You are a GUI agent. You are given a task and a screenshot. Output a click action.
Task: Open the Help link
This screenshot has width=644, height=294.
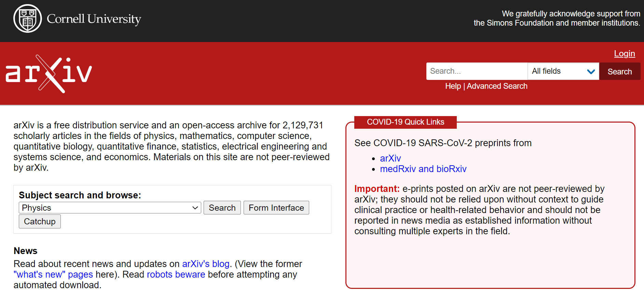[x=453, y=86]
